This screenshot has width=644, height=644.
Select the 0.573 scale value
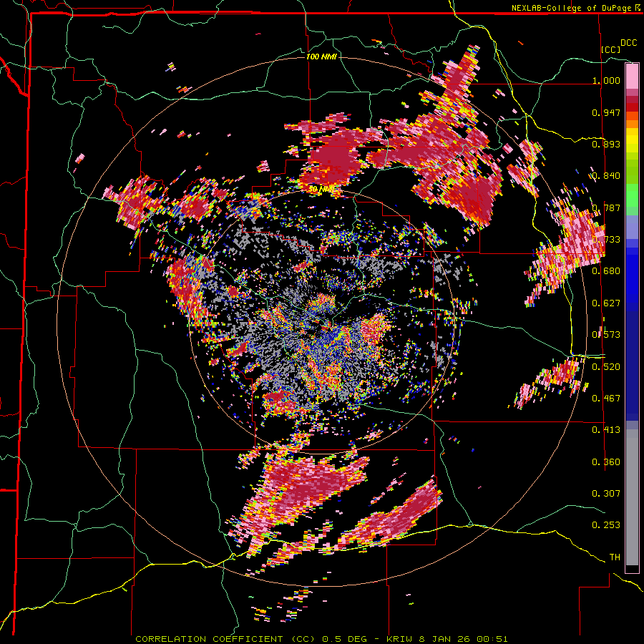(x=606, y=335)
